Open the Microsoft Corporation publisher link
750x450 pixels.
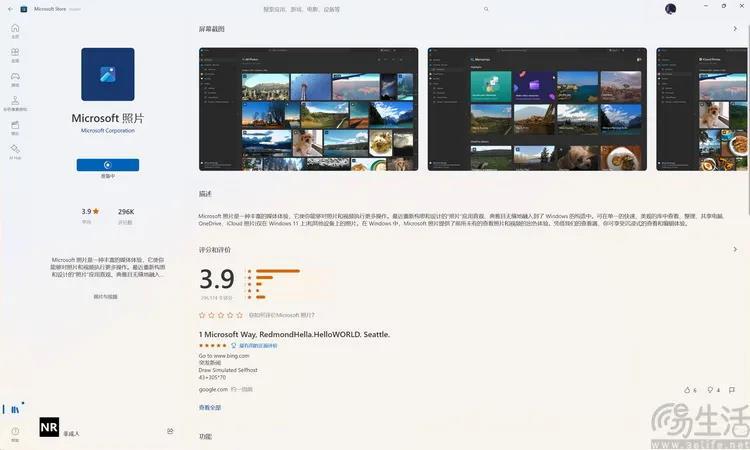(x=108, y=131)
